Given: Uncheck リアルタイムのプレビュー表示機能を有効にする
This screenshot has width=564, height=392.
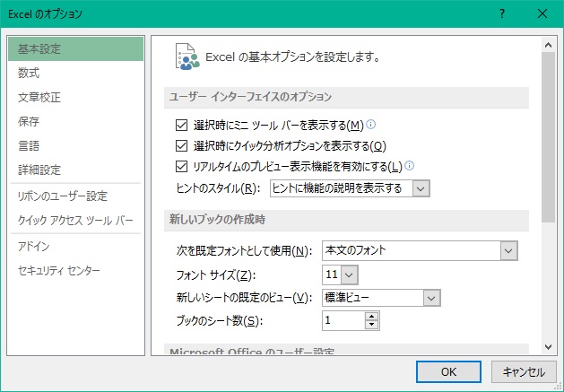Looking at the screenshot, I should pyautogui.click(x=181, y=166).
